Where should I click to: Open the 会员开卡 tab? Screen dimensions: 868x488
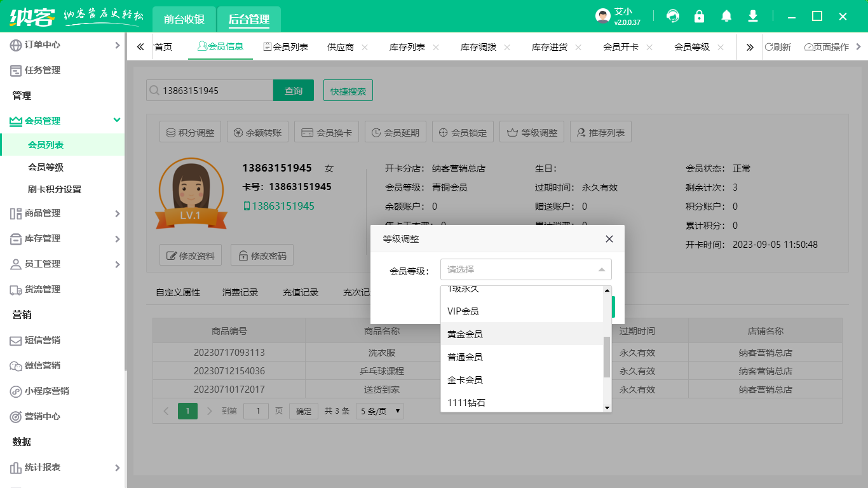[621, 47]
